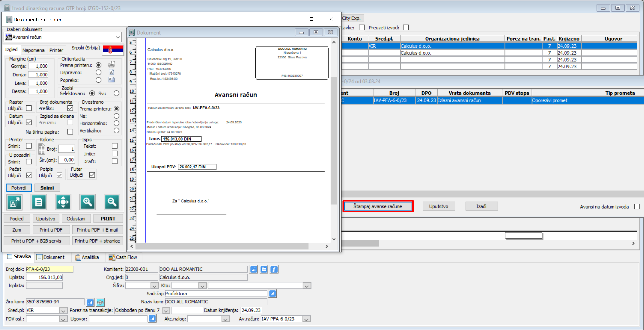Click the four-arrow move view icon

[63, 202]
